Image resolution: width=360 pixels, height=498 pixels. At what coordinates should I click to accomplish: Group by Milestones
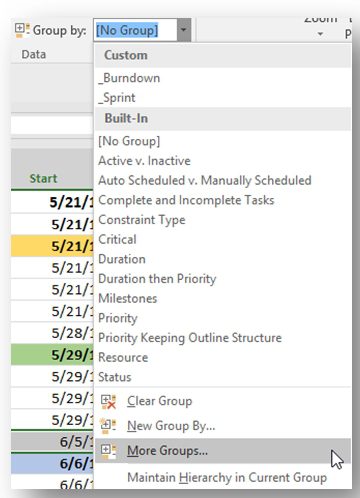pos(127,298)
